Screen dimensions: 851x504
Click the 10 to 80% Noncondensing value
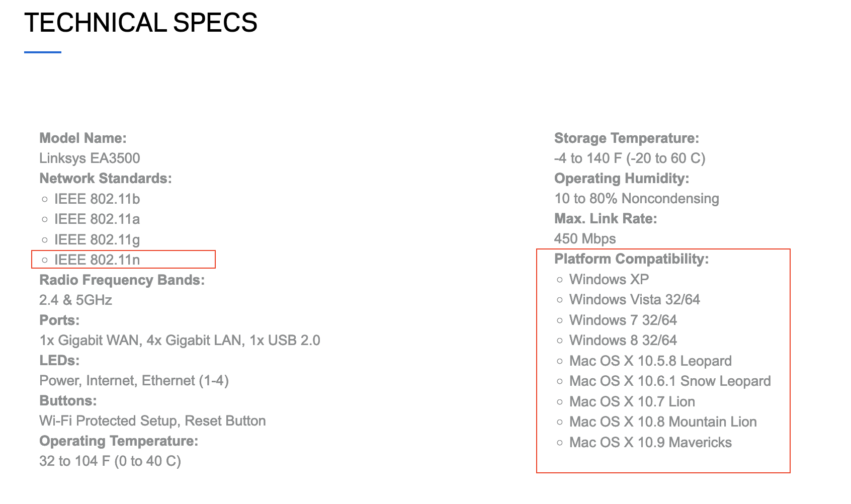(x=636, y=199)
